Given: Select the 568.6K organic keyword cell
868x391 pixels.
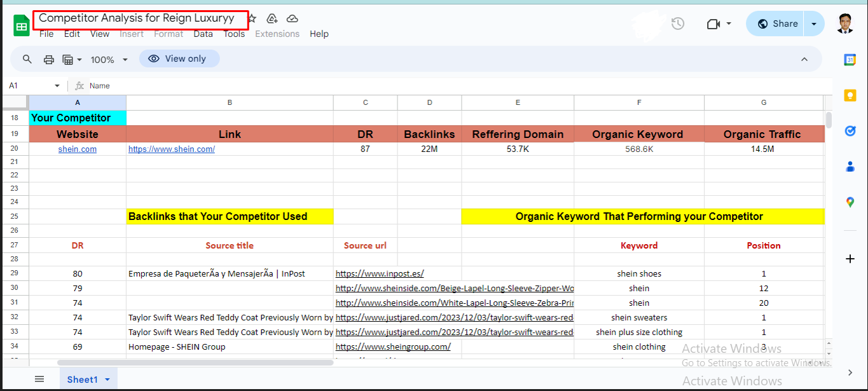Looking at the screenshot, I should [x=639, y=149].
